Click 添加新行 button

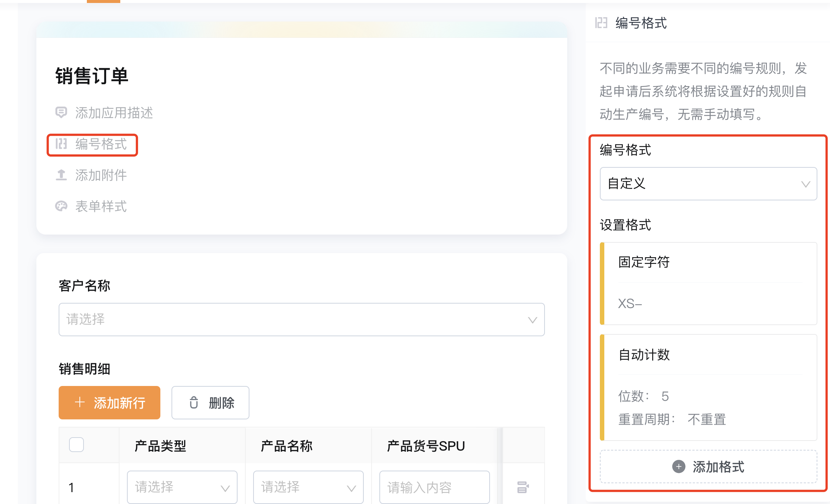point(110,403)
